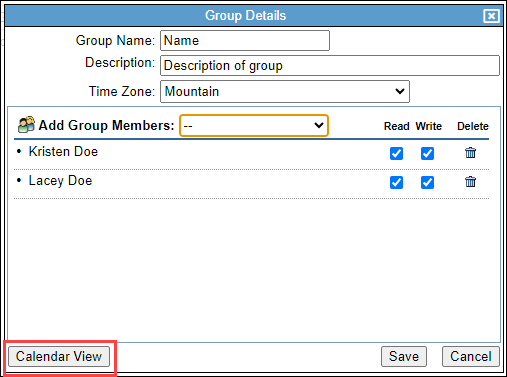Image resolution: width=507 pixels, height=377 pixels.
Task: Click the group members people icon
Action: (26, 125)
